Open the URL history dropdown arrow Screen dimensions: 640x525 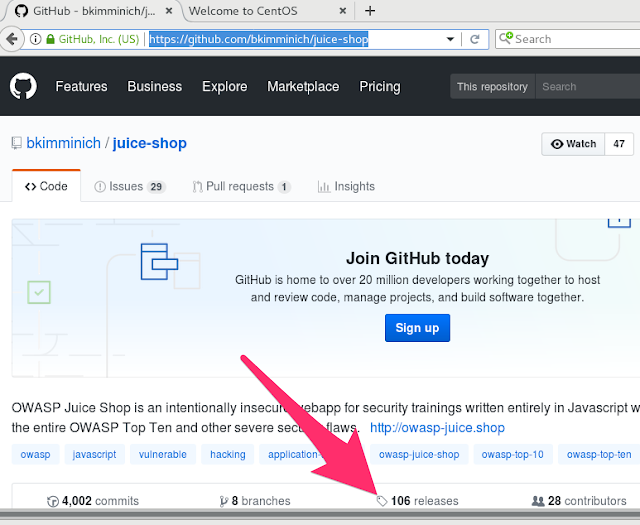coord(450,39)
